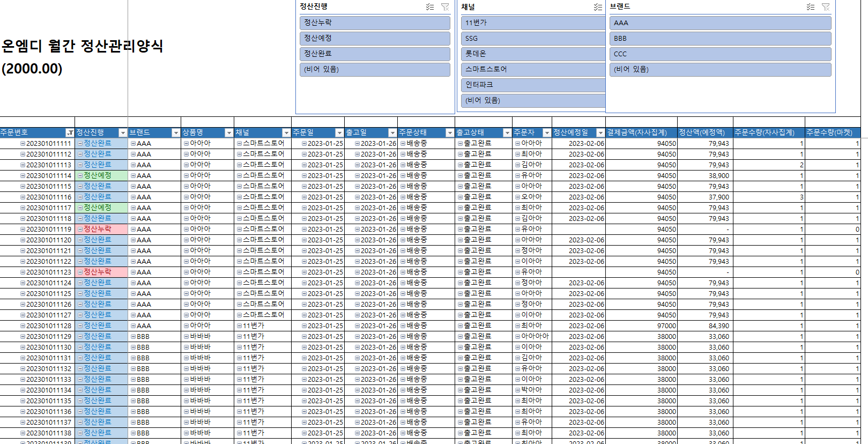Viewport: 868px width, 444px height.
Task: Select the red 정산누락 cell in row 202301011123
Action: 101,272
